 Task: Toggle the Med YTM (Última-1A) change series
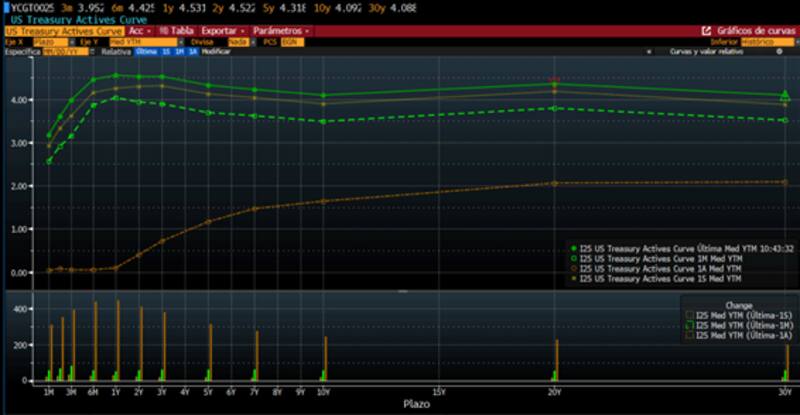point(689,336)
